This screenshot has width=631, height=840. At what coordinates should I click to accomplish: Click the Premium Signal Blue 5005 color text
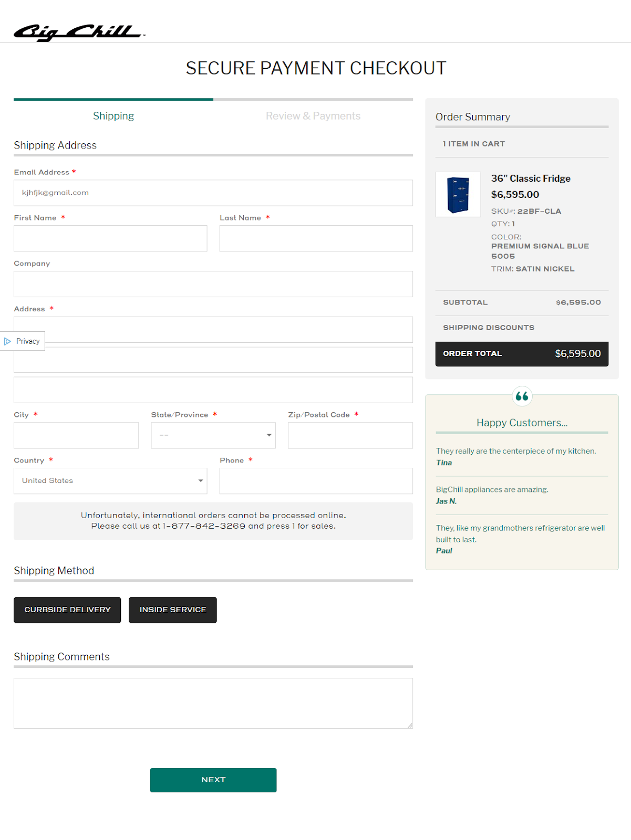(x=540, y=251)
